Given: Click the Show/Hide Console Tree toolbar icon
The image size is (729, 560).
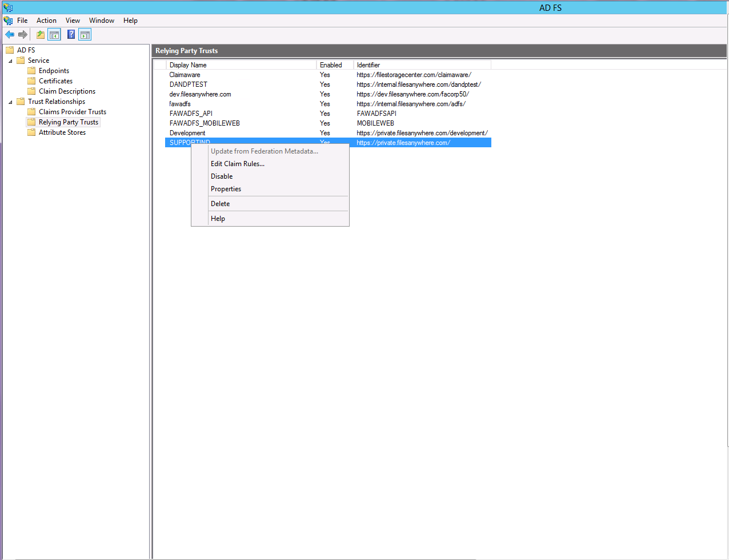Looking at the screenshot, I should (x=54, y=34).
